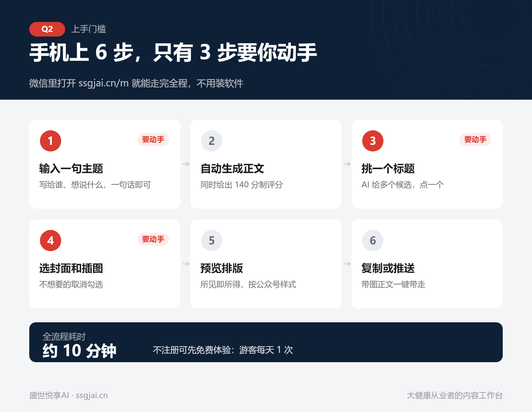Viewport: 532px width, 412px height.
Task: Click footer 盛世悦享AI · ssgjai.cn
Action: [68, 395]
